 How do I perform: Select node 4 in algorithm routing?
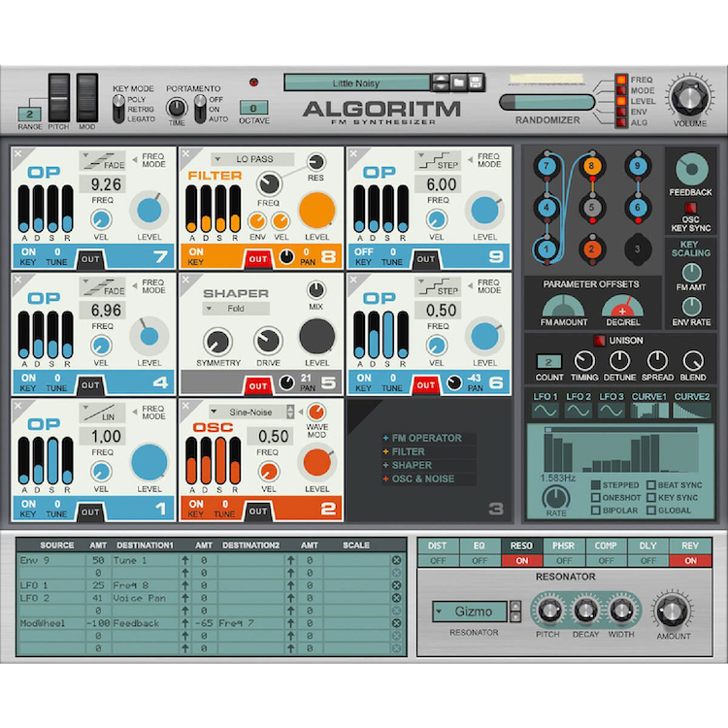pyautogui.click(x=546, y=207)
